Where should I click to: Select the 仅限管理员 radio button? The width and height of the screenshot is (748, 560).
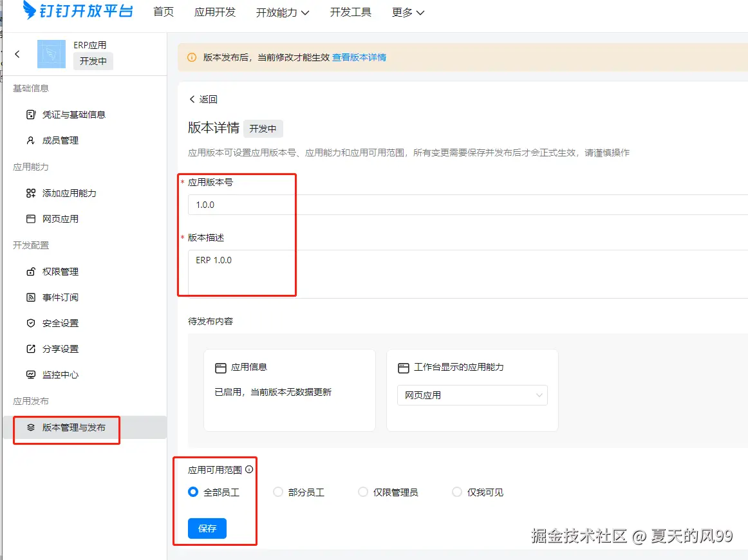pos(363,492)
